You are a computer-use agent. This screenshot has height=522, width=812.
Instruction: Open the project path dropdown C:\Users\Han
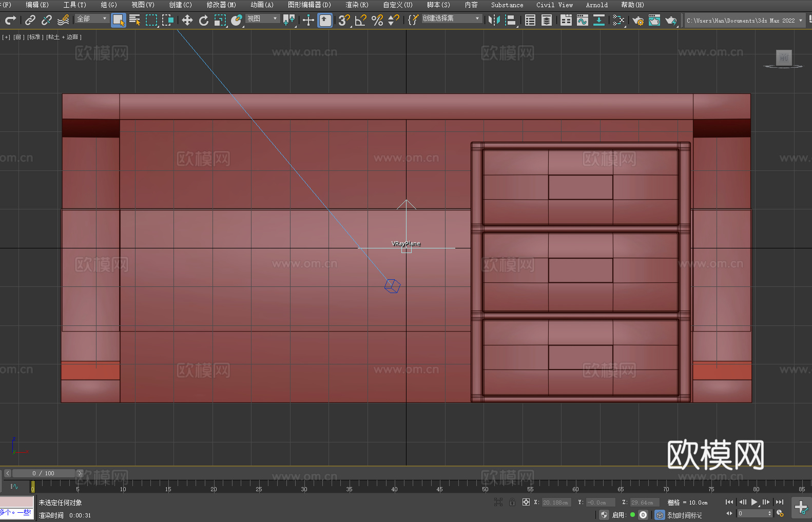click(x=745, y=21)
